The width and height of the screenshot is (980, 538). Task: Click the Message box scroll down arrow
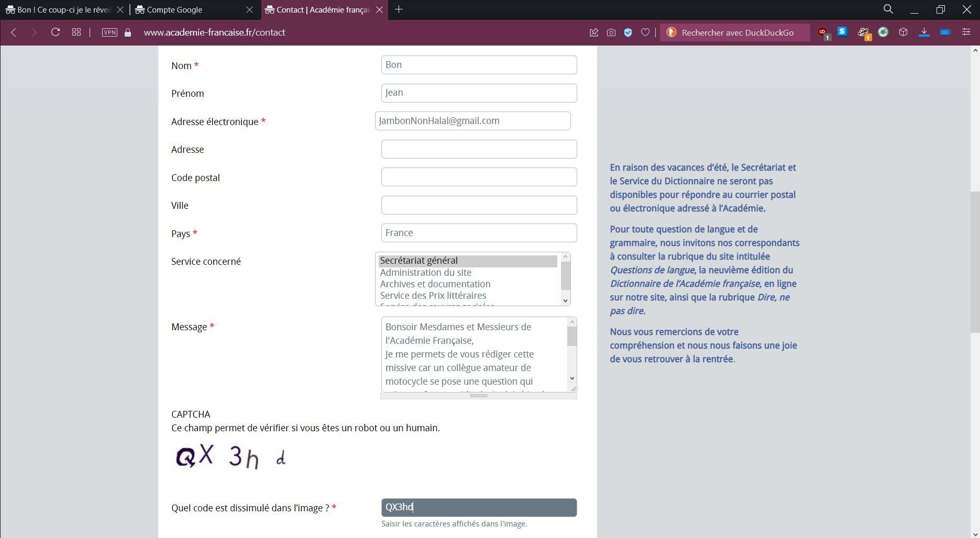[x=572, y=378]
